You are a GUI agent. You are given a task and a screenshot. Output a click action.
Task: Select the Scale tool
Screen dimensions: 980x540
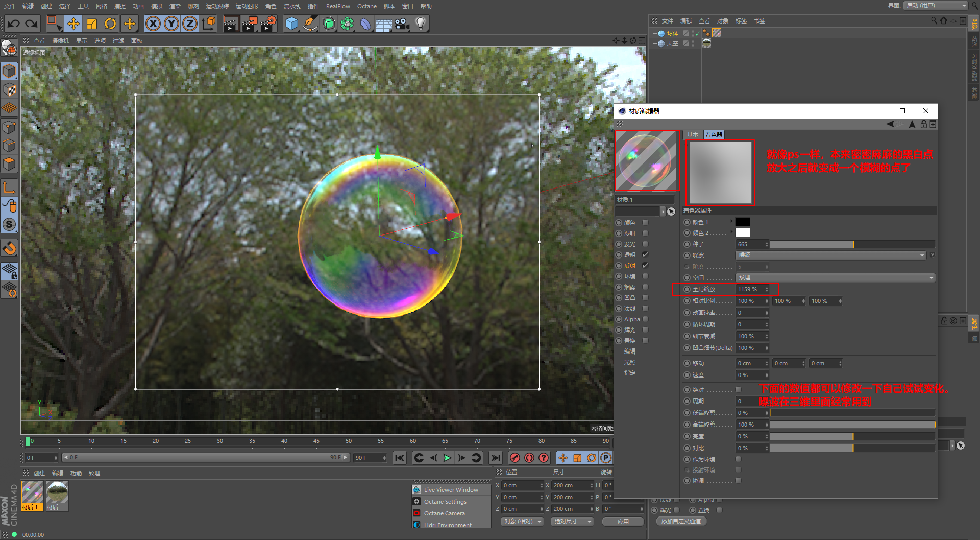pyautogui.click(x=92, y=24)
